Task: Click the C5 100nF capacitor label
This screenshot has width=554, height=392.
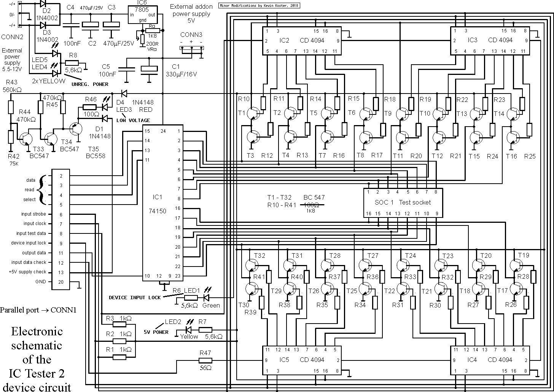Action: [x=107, y=70]
